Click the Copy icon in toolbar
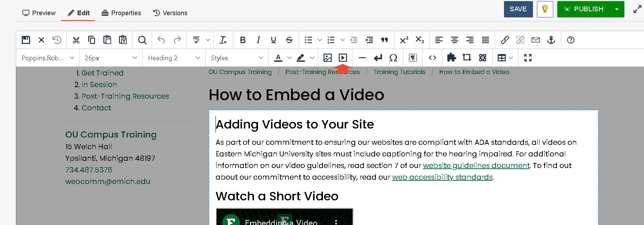644x225 pixels. 91,40
